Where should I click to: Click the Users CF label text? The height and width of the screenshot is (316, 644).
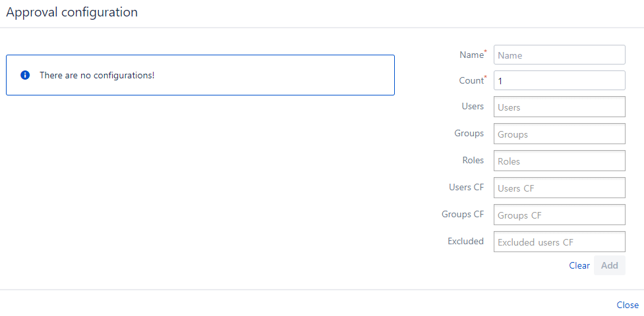[467, 187]
